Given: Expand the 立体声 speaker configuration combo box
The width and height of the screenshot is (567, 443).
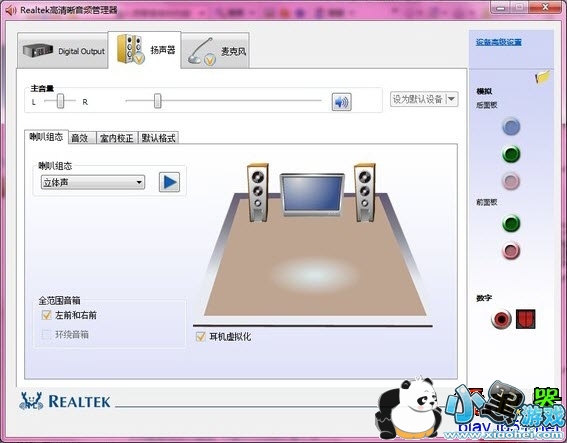Looking at the screenshot, I should coord(93,182).
